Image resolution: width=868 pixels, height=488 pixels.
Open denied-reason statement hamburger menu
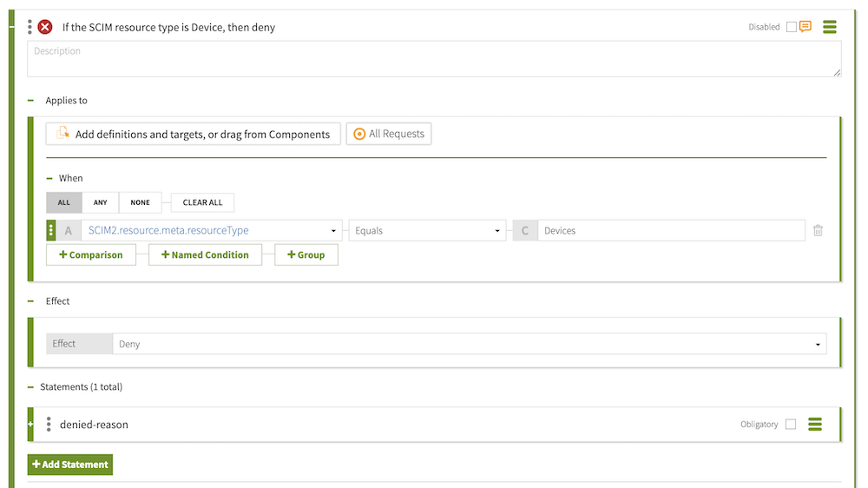pyautogui.click(x=814, y=425)
